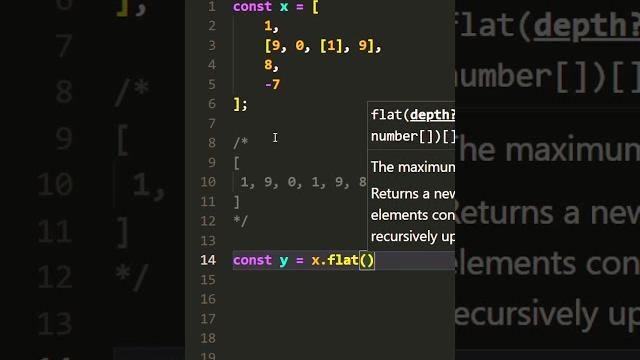Click the closing '];' on line 6

click(x=240, y=104)
